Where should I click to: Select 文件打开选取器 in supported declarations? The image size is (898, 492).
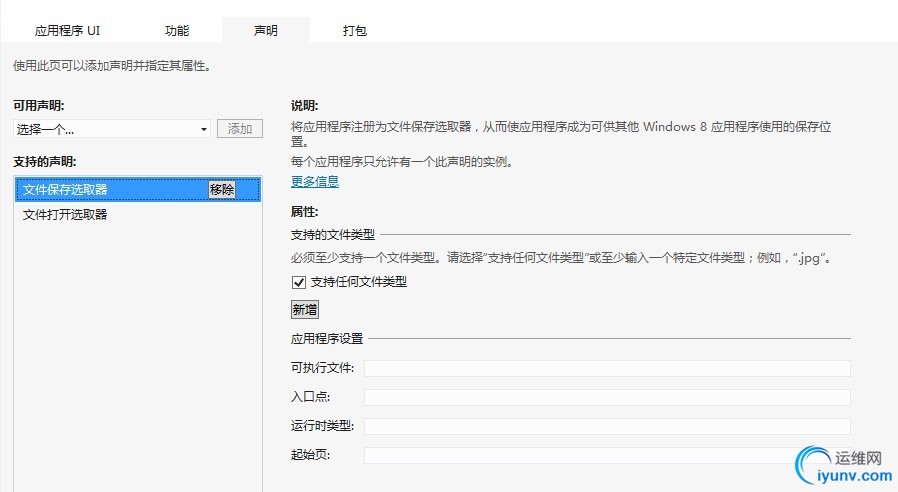tap(137, 215)
